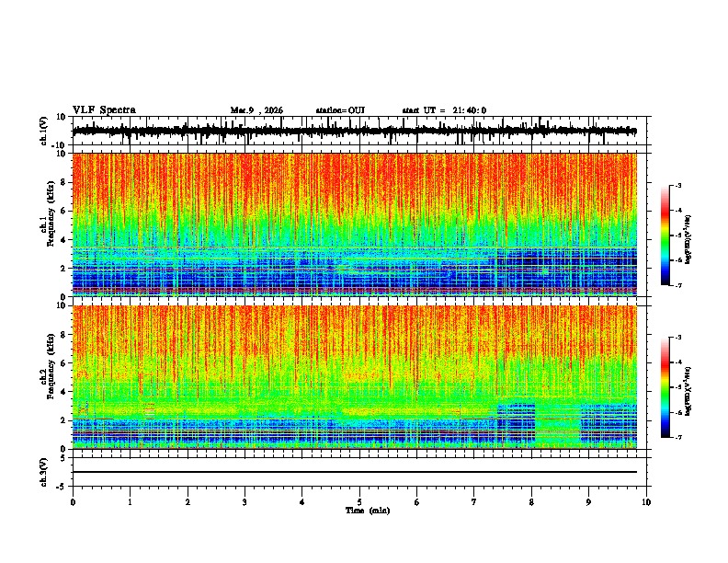This screenshot has width=728, height=563.
Task: Click the "0" tick label on time axis
Action: tap(73, 502)
